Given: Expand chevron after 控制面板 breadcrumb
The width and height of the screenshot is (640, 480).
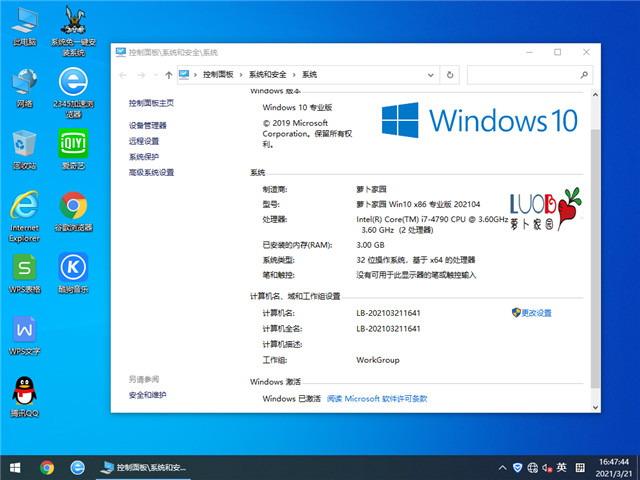Looking at the screenshot, I should 241,75.
